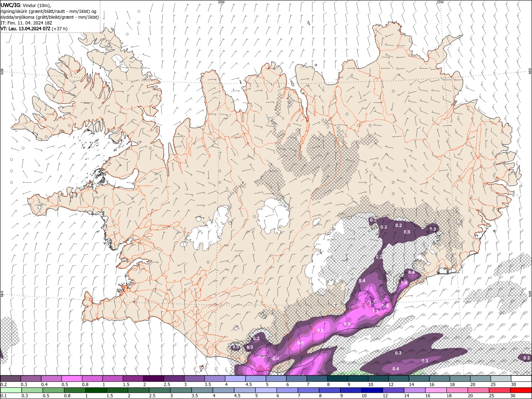Click the bright red swatch labeled 30, lower legend
Viewport: 532px width, 399px height.
point(521,390)
